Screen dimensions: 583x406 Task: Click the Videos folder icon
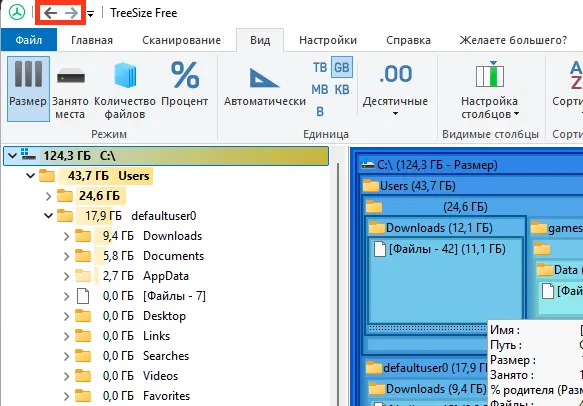(x=83, y=376)
